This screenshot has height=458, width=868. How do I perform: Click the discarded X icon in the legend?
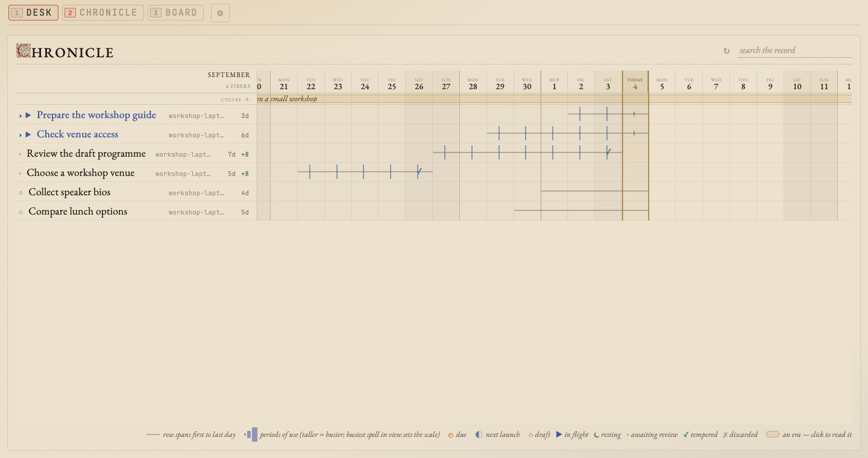[725, 434]
